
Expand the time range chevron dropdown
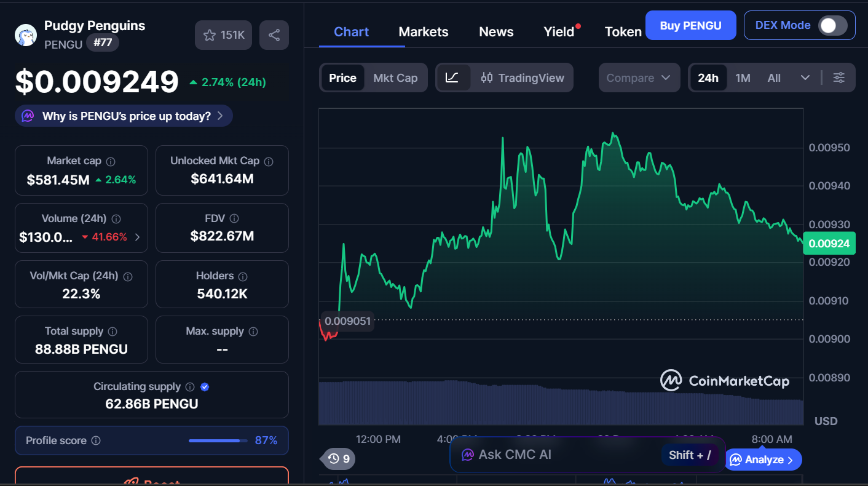pyautogui.click(x=805, y=78)
